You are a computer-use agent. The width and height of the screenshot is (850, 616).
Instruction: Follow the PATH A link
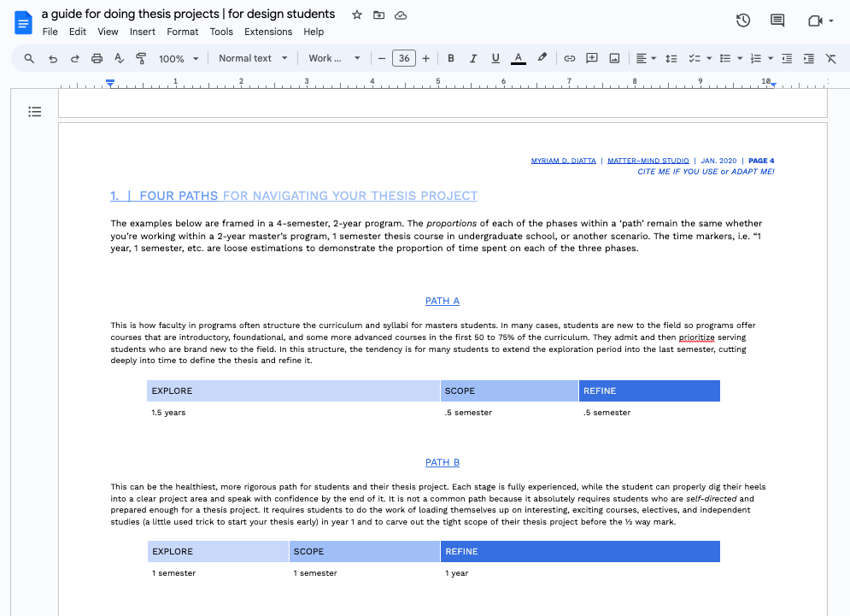point(443,301)
